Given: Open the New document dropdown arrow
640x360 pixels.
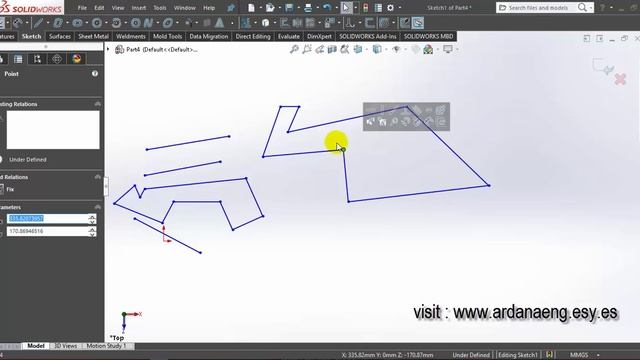Looking at the screenshot, I should pos(260,8).
